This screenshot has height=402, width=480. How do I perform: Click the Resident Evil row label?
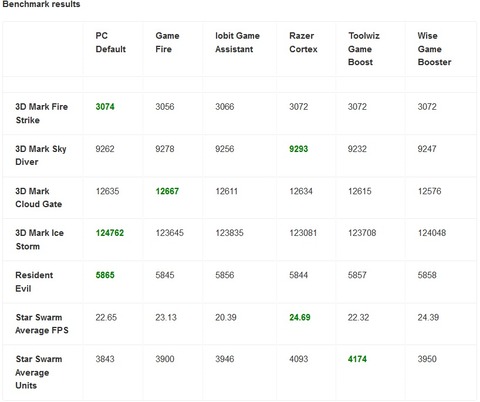34,282
